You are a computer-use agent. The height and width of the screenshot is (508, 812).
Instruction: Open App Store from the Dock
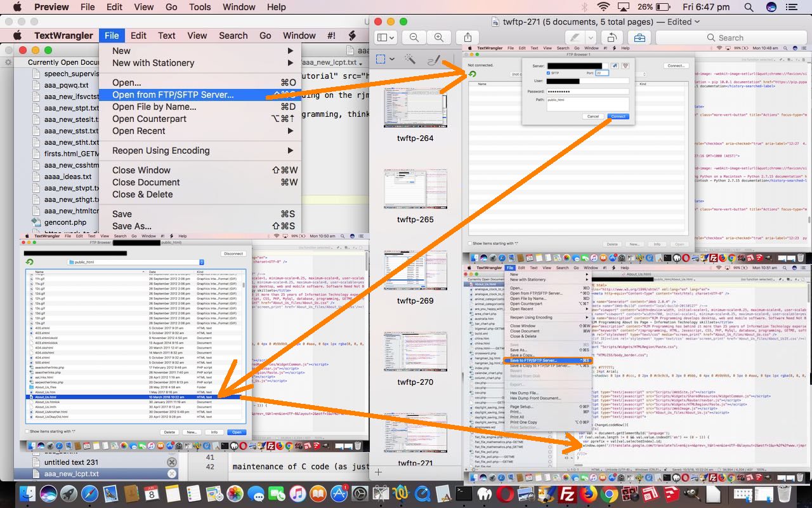[x=339, y=493]
